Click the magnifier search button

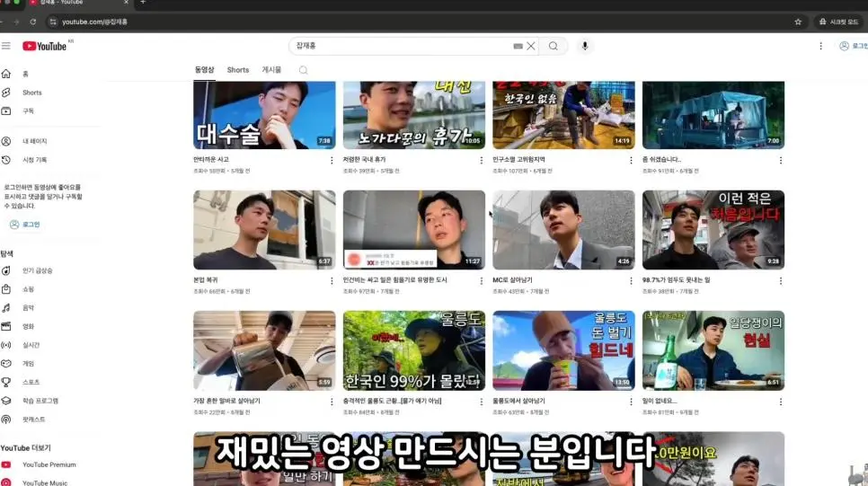point(554,46)
